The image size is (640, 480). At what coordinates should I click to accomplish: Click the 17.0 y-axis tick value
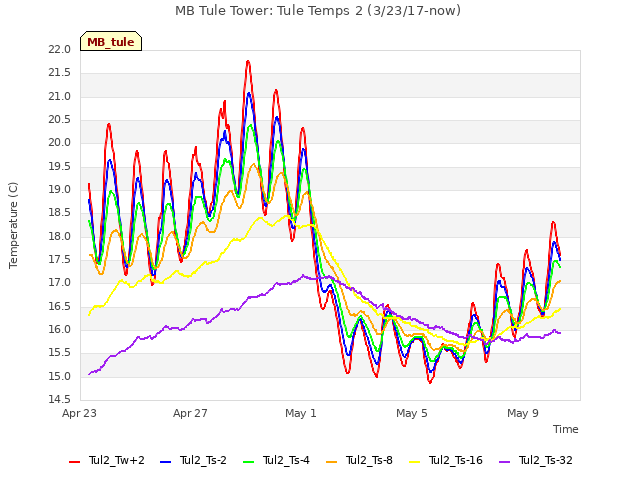(x=60, y=283)
